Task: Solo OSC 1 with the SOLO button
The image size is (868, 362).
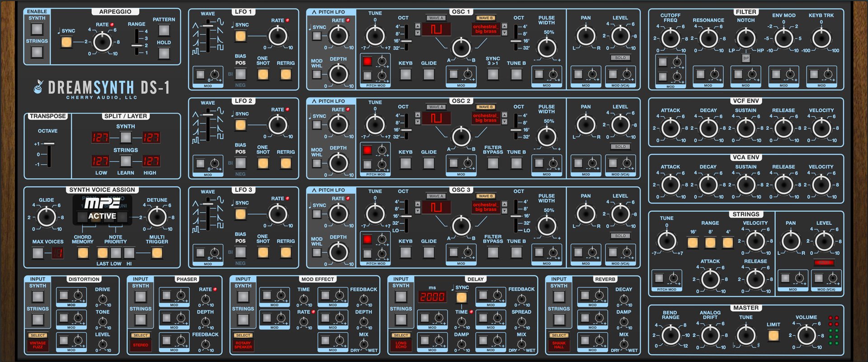Action: pyautogui.click(x=620, y=58)
